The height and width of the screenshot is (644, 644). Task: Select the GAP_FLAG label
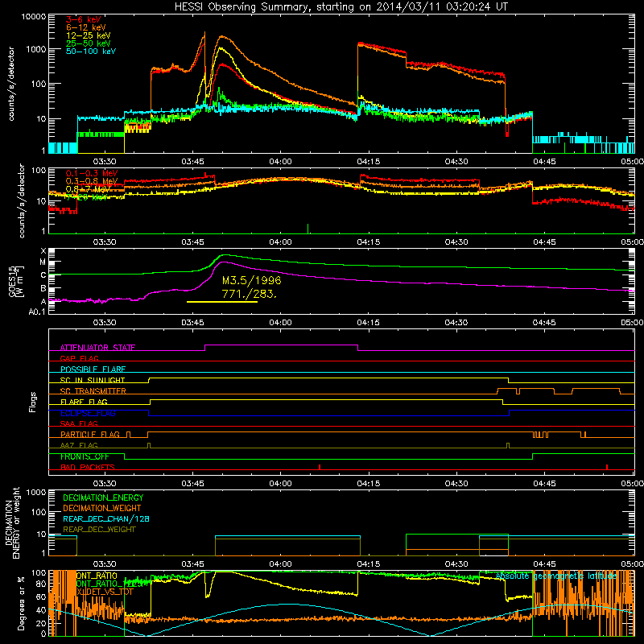point(79,358)
